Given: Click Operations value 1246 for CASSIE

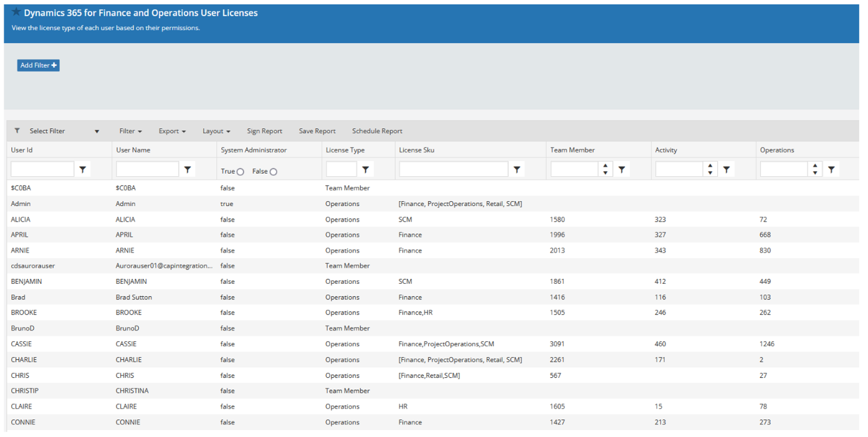Looking at the screenshot, I should (x=768, y=344).
